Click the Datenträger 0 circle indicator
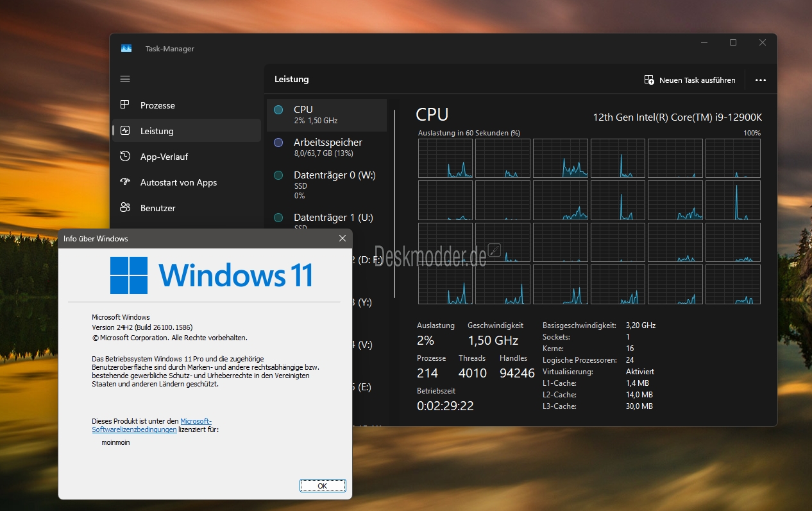812x511 pixels. (278, 175)
